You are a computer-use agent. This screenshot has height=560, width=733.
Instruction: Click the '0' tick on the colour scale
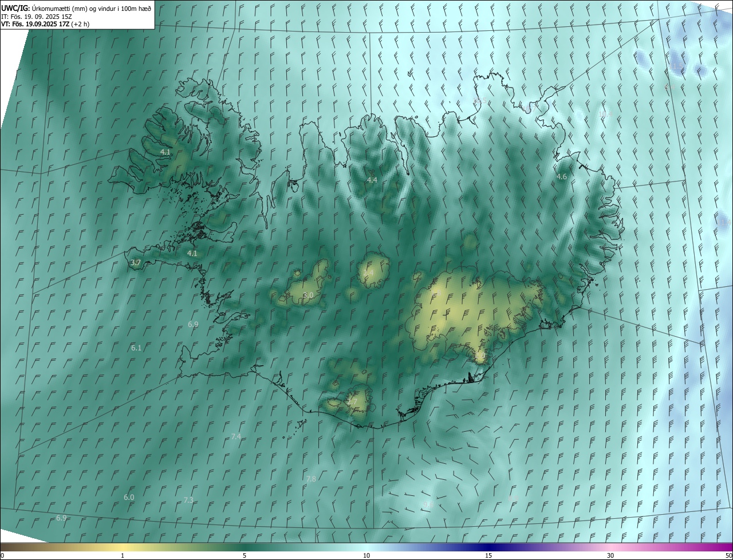(3, 555)
